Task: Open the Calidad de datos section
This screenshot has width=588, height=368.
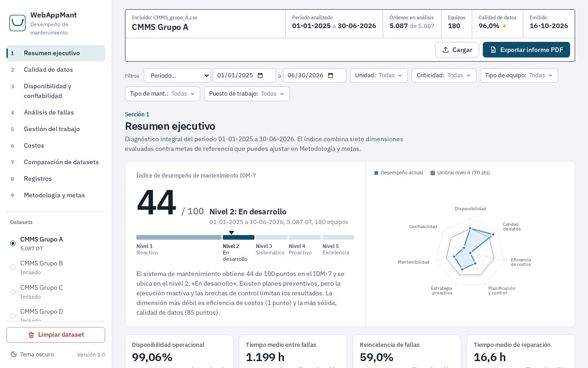Action: tap(56, 69)
